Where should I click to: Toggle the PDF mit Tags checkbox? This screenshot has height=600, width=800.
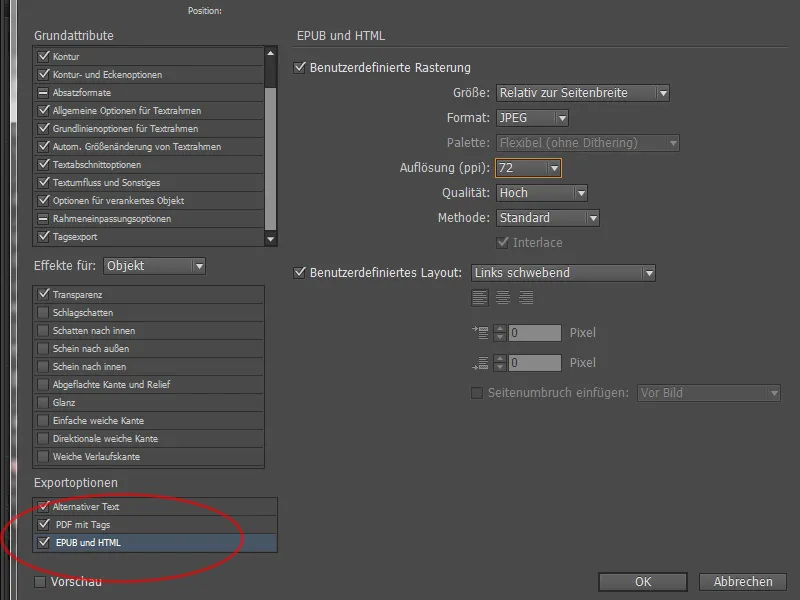[x=44, y=524]
